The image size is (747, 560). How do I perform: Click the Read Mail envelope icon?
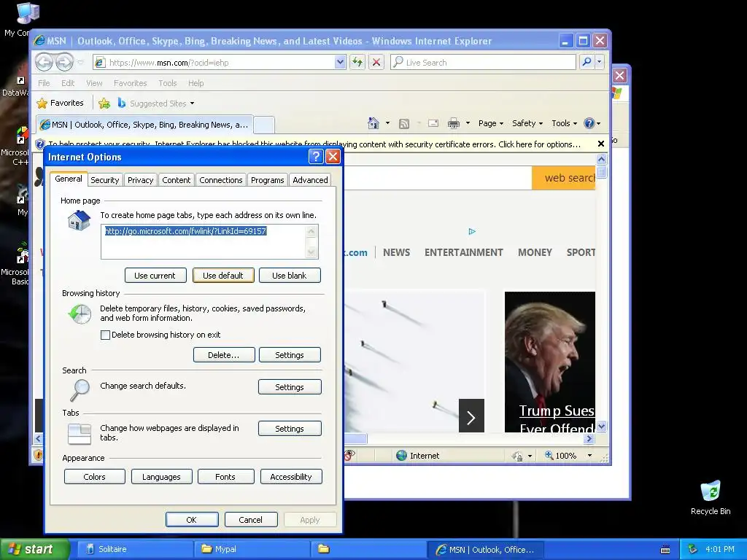[433, 123]
